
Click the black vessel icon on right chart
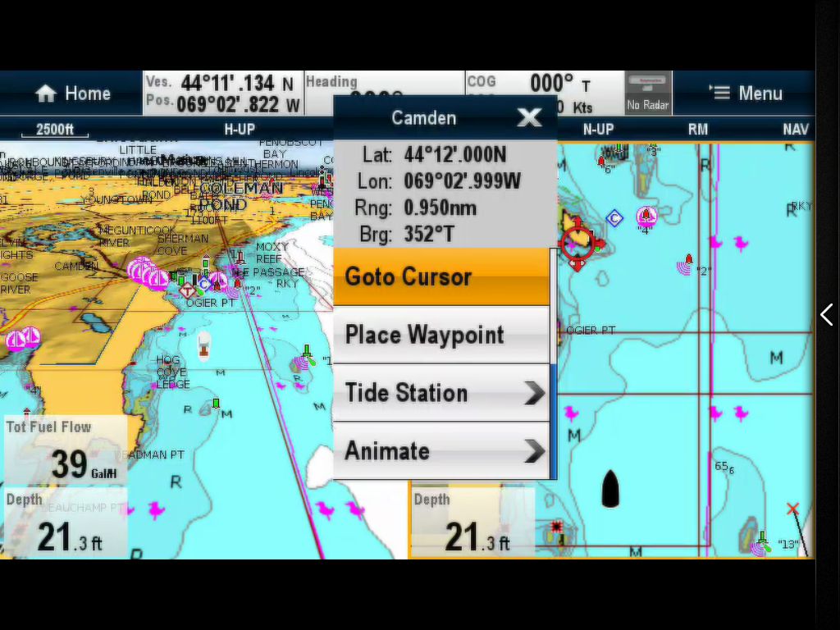coord(610,489)
